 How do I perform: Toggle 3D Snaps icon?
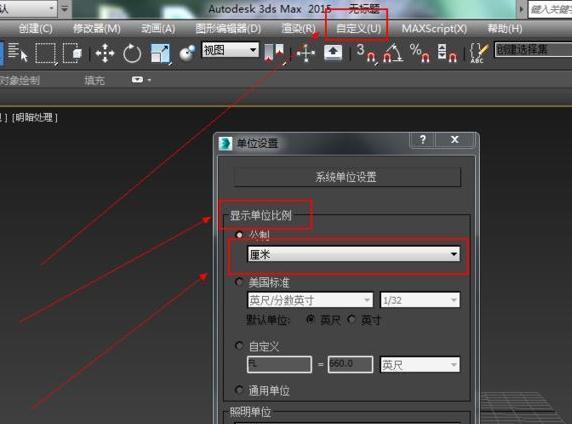(366, 53)
